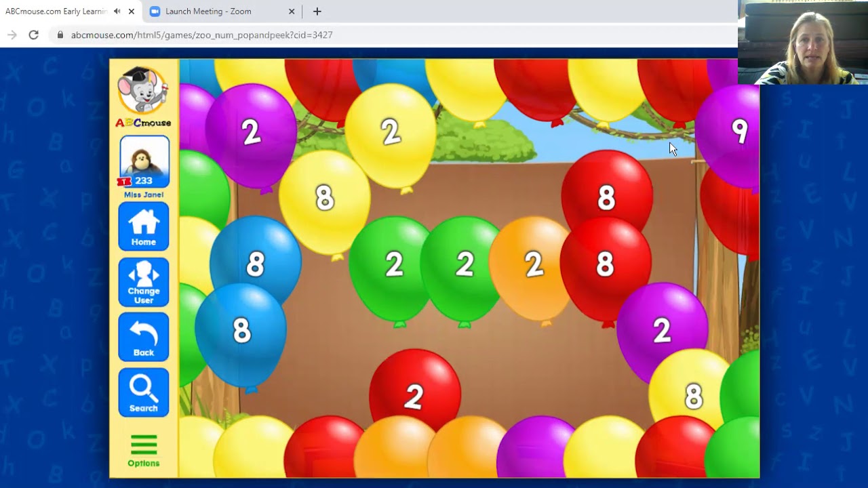
Task: Open the Change User button
Action: tap(144, 282)
